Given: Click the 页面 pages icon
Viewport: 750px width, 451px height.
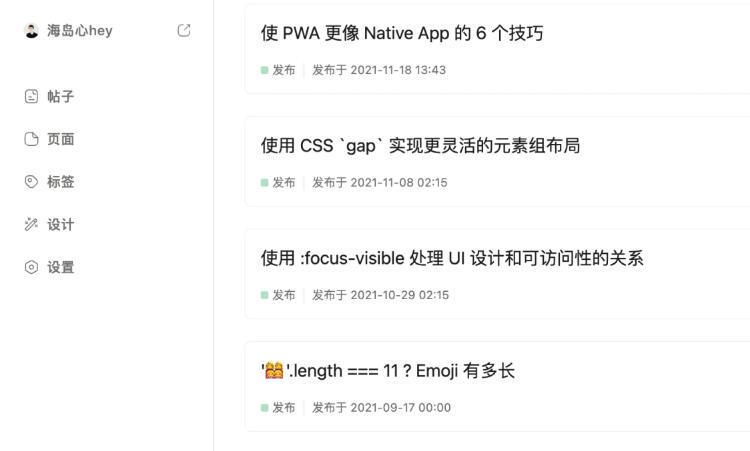Looking at the screenshot, I should pyautogui.click(x=31, y=139).
